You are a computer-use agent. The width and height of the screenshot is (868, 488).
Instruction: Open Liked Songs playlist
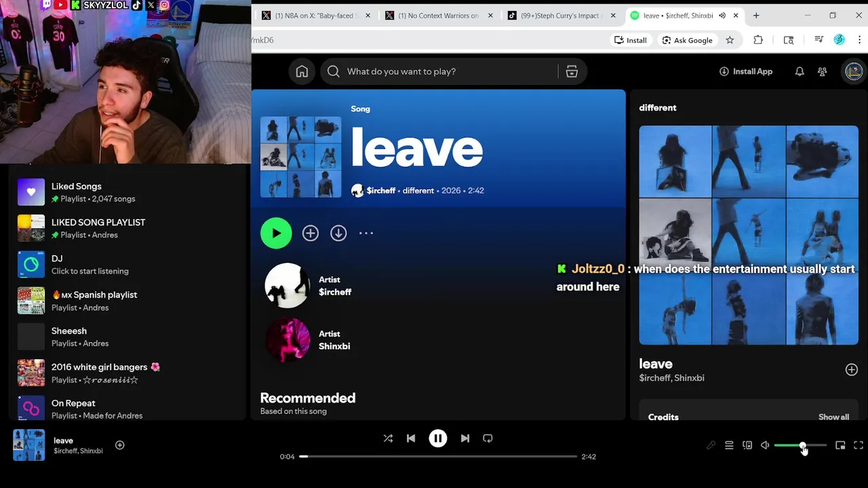(126, 192)
